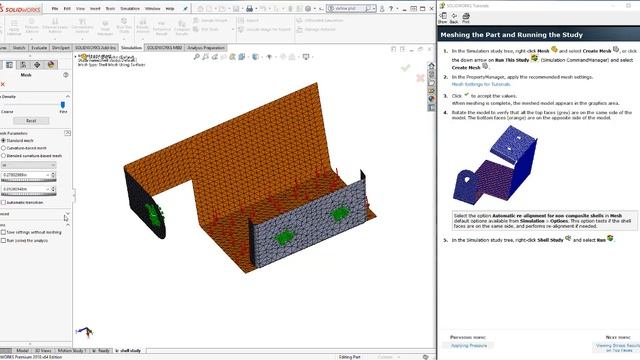Viewport: 640px width, 360px height.
Task: Open the Options gear dropdown arrow
Action: coord(315,9)
